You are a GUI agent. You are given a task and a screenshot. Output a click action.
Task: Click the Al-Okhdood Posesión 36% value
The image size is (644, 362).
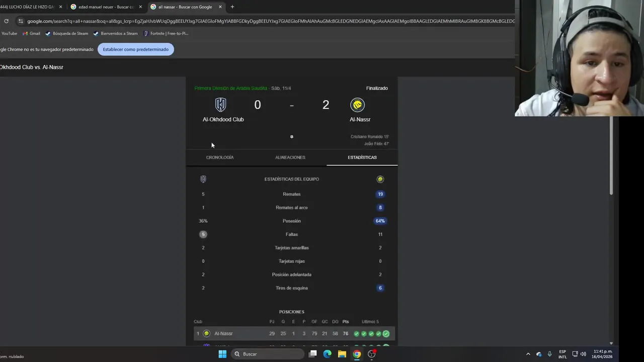pos(203,221)
